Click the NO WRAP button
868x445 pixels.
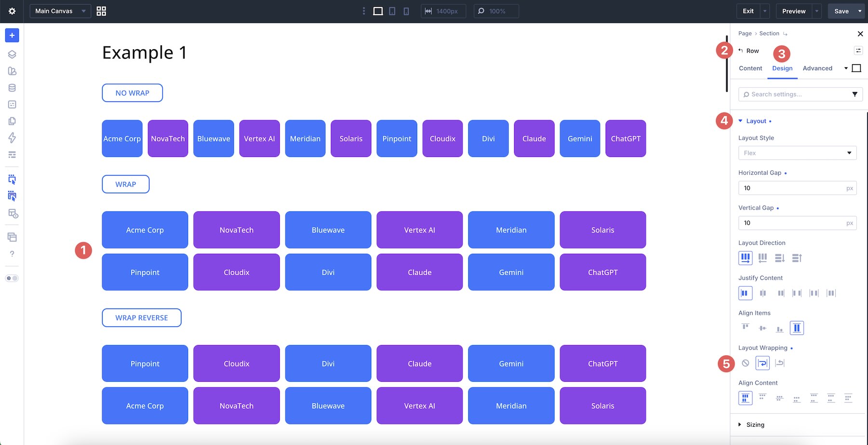click(x=132, y=93)
